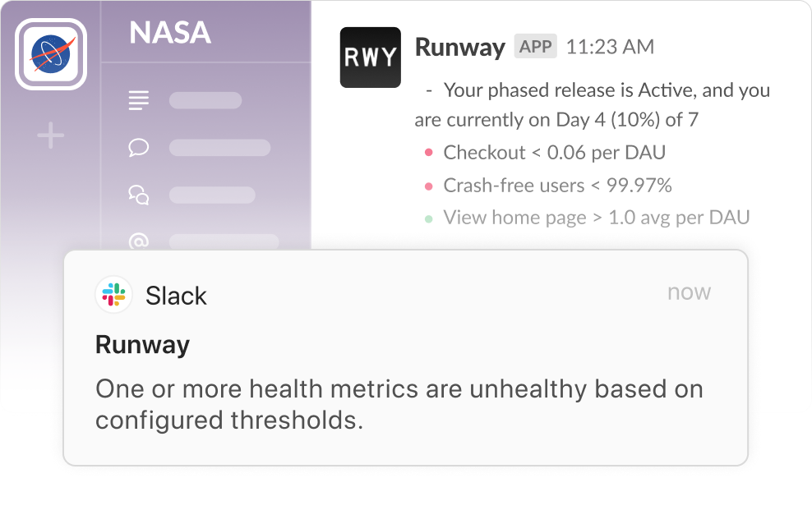Click the green bullet beside View home page

pyautogui.click(x=428, y=218)
